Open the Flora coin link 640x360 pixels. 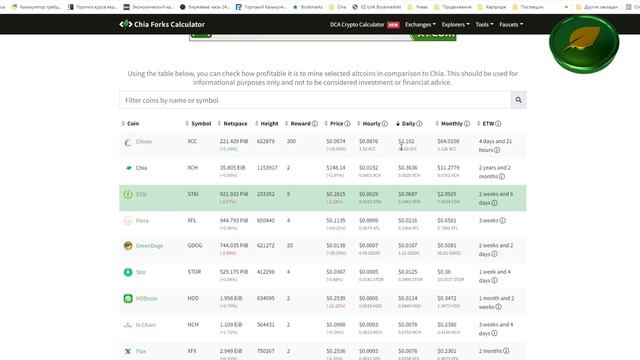tap(142, 221)
